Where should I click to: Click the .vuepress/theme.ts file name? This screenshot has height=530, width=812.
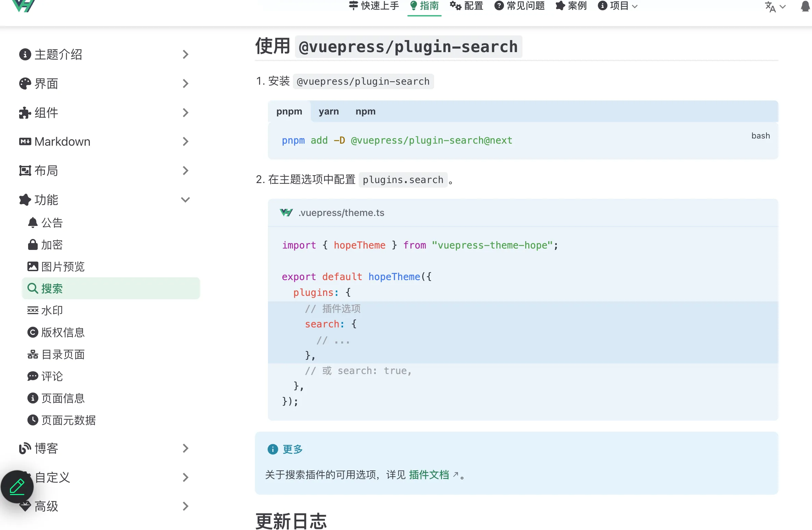[x=341, y=213]
